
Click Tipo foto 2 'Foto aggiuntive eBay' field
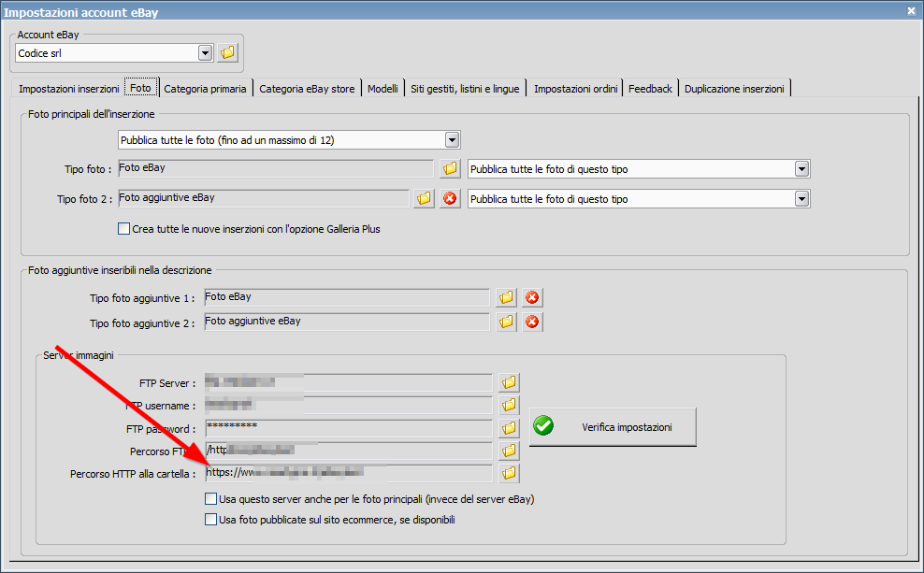pos(264,198)
